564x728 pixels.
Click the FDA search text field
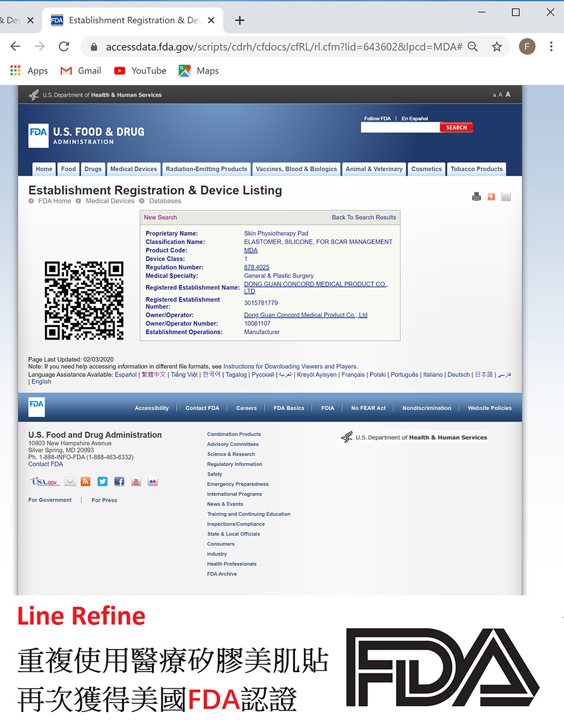pos(400,128)
